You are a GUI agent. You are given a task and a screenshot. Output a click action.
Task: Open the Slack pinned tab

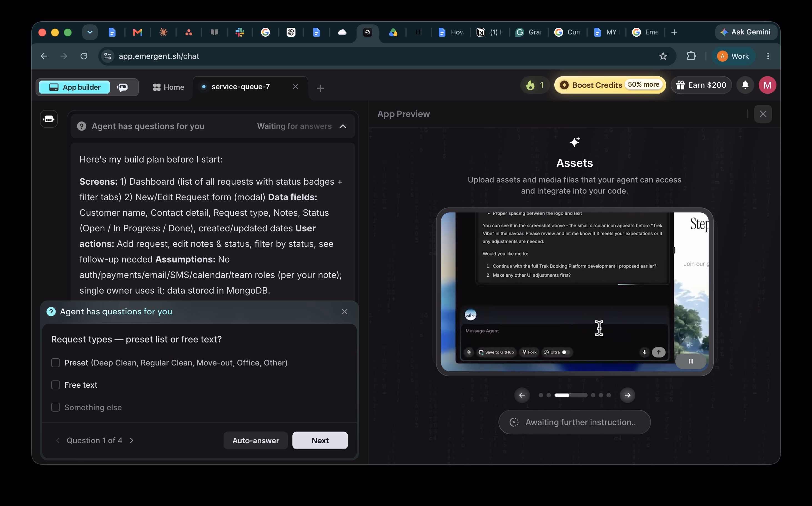click(x=240, y=32)
